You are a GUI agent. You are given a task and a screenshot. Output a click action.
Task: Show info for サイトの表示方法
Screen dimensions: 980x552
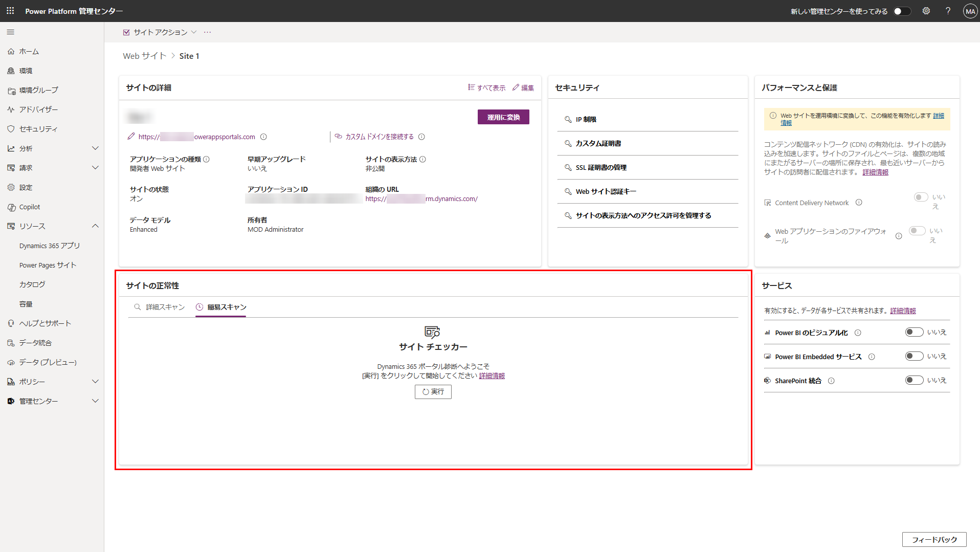422,159
